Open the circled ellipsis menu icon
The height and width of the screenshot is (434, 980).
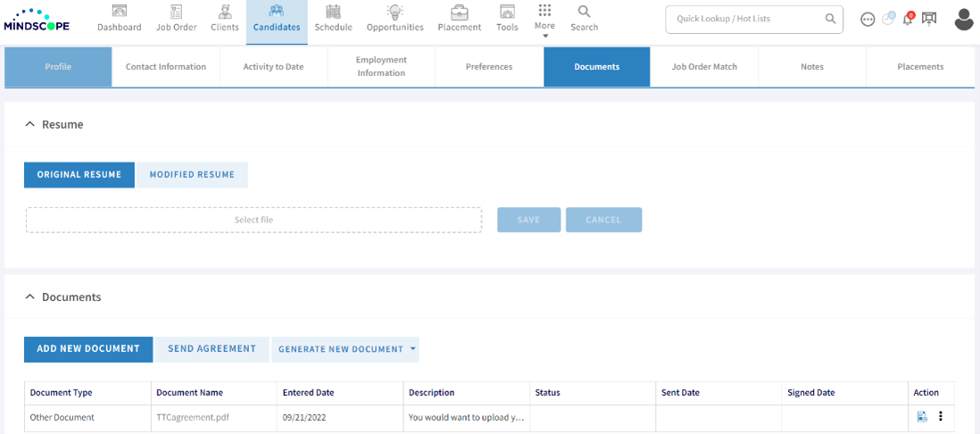pyautogui.click(x=868, y=20)
